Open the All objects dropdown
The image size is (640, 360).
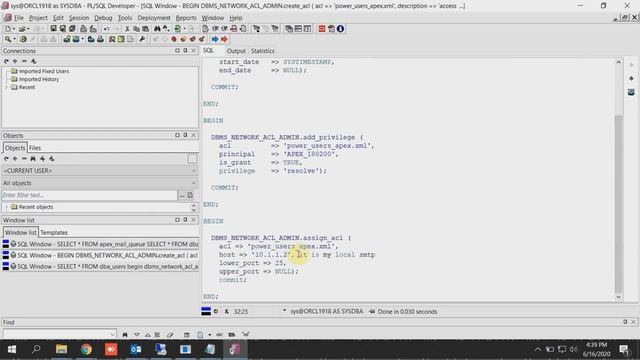point(194,183)
